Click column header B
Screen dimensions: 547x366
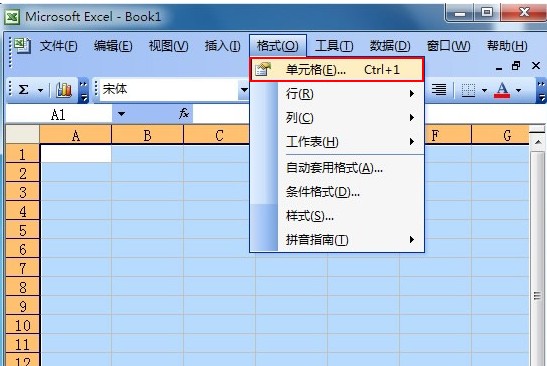(147, 135)
